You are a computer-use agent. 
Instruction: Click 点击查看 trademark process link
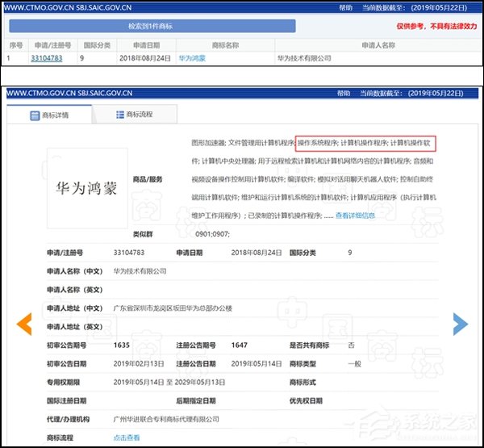pyautogui.click(x=127, y=438)
